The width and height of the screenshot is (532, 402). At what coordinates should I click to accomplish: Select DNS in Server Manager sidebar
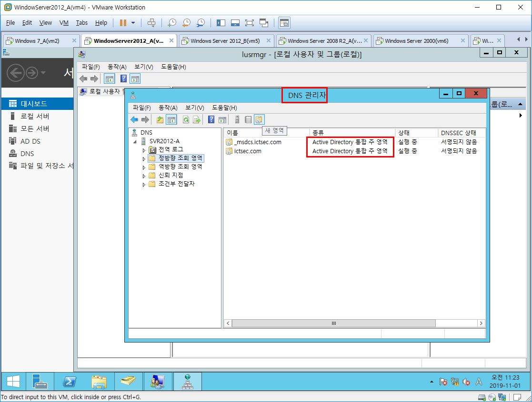[x=37, y=154]
